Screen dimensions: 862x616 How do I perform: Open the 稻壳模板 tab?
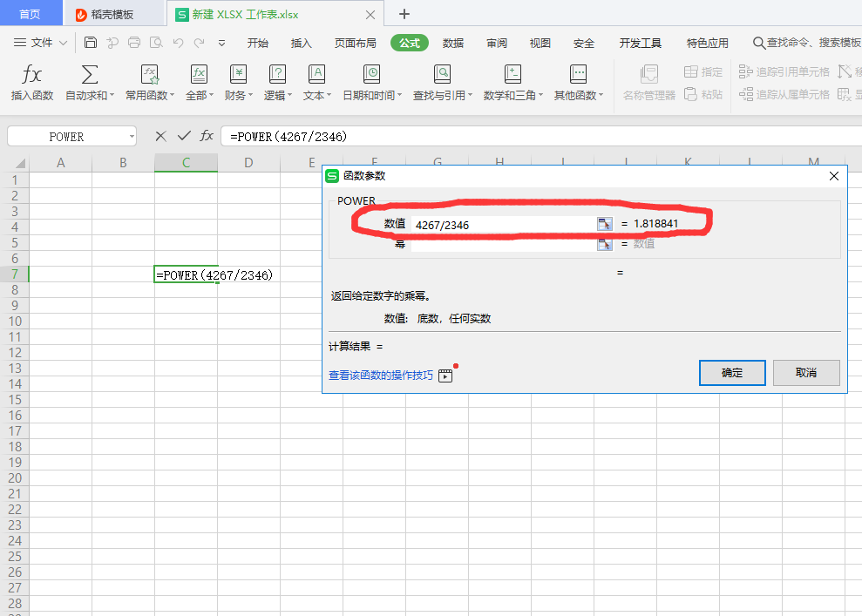coord(112,14)
